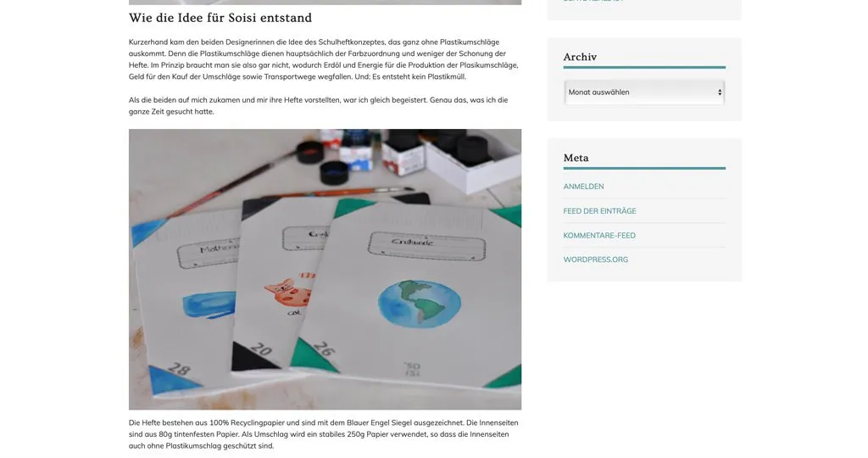Click the Earth drawing on Erdkunde notebook
Screen dimensions: 868x458
[x=420, y=304]
